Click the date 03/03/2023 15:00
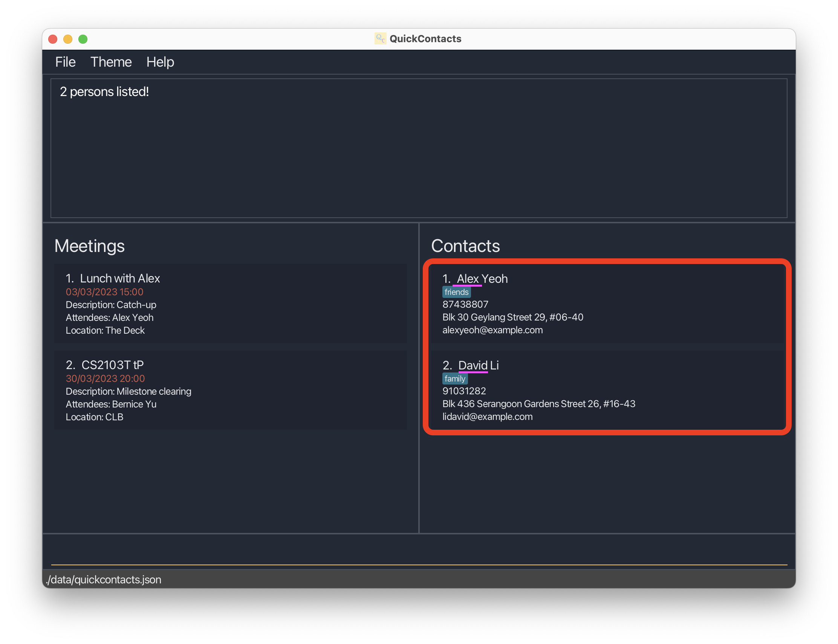Image resolution: width=838 pixels, height=644 pixels. [104, 292]
